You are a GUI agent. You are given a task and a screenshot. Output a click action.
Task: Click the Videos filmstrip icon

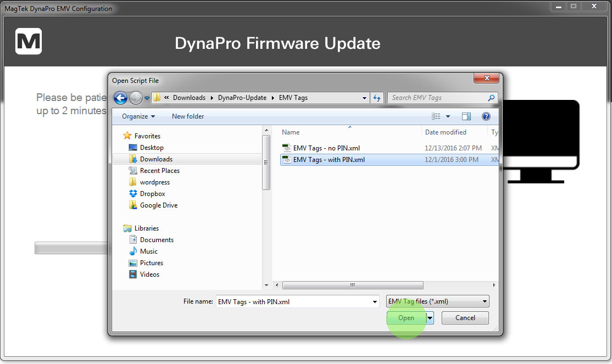pyautogui.click(x=133, y=275)
